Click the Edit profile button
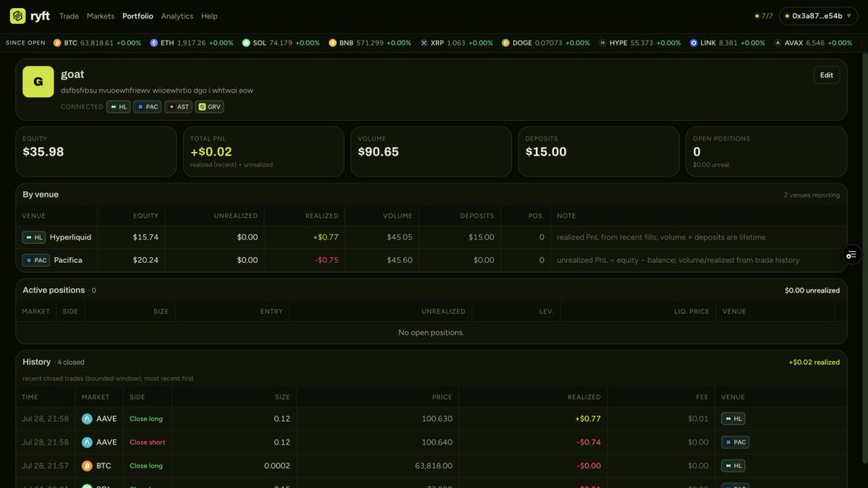This screenshot has height=488, width=868. coord(827,75)
